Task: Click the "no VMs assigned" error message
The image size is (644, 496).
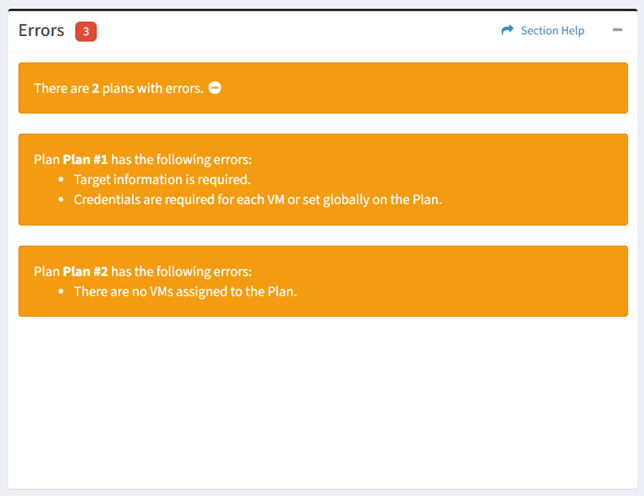Action: (x=185, y=291)
